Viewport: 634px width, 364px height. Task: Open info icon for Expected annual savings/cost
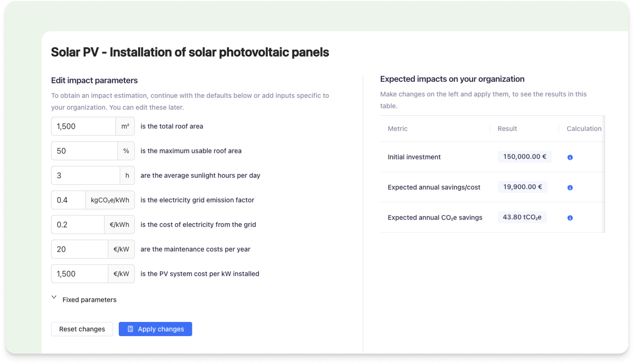click(570, 187)
